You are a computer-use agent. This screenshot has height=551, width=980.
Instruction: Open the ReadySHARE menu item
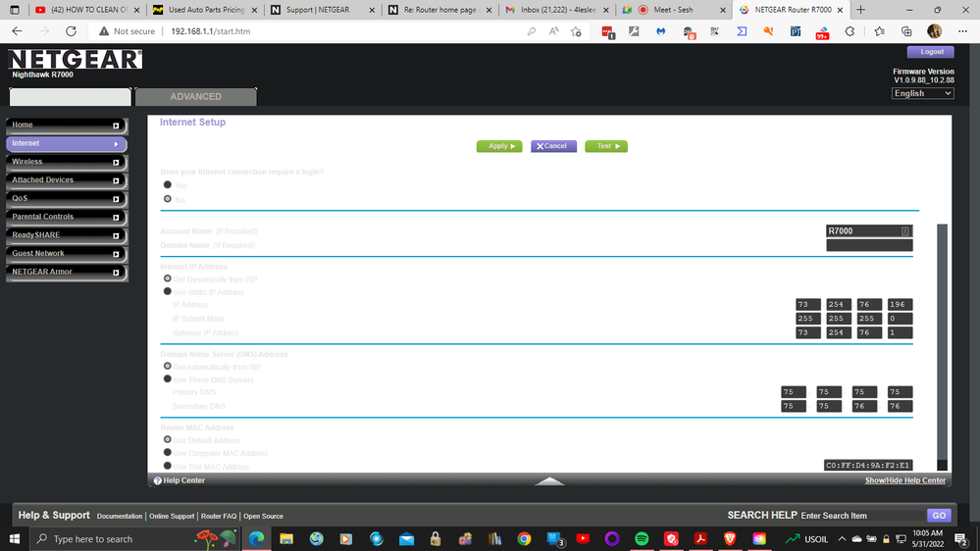point(67,235)
